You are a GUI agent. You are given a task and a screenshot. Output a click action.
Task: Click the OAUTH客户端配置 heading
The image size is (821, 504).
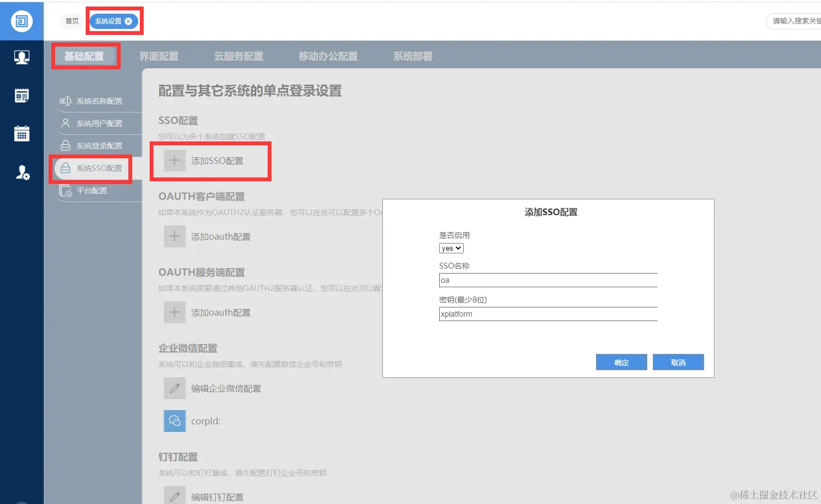coord(202,197)
